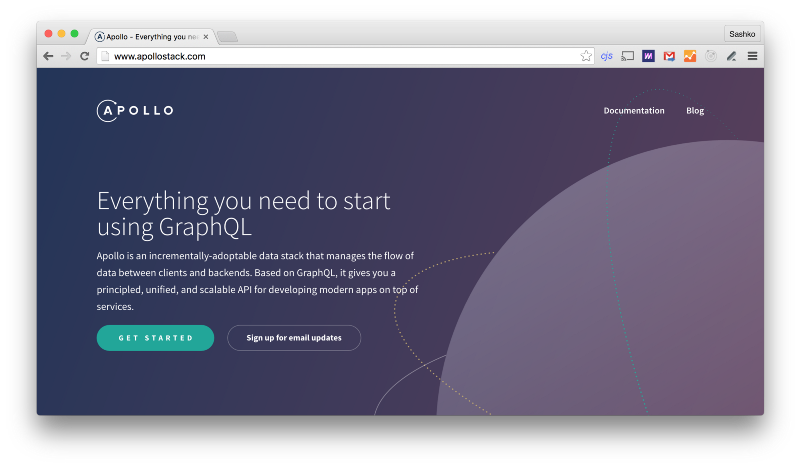Open the Blog link

[x=695, y=111]
